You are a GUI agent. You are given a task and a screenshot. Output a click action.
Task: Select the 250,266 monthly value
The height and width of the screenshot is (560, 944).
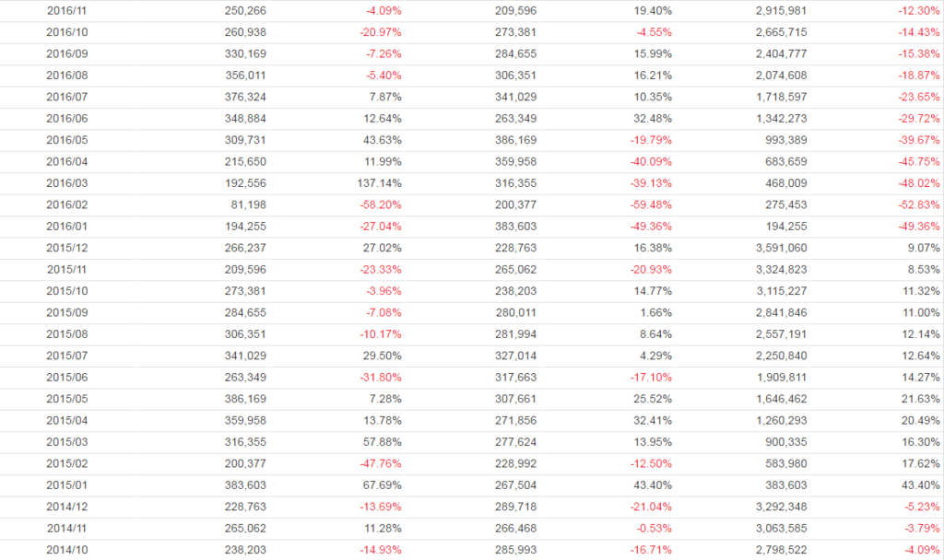245,11
